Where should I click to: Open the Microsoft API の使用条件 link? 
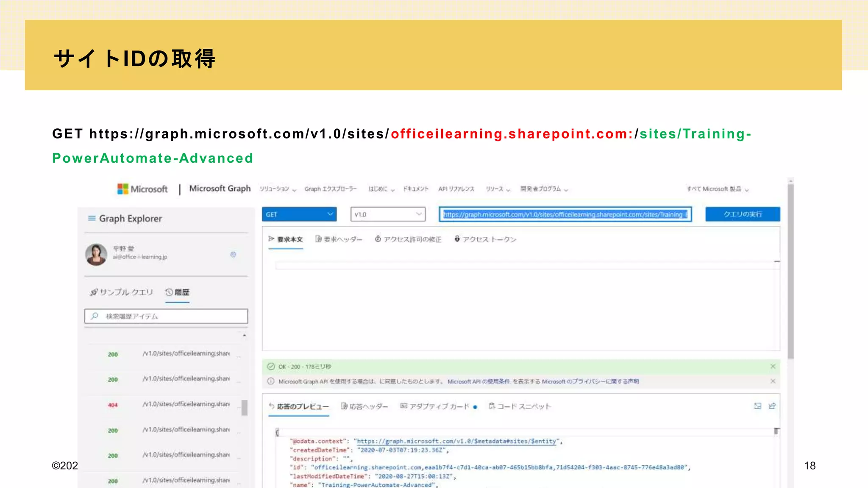point(479,382)
